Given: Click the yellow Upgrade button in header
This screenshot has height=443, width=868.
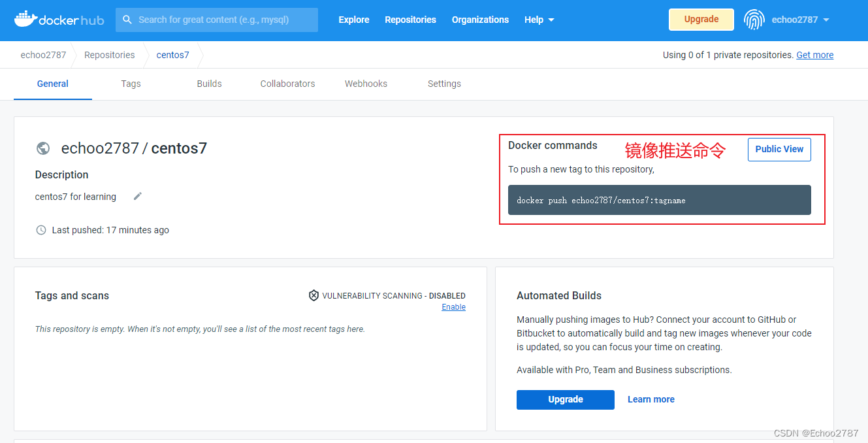Looking at the screenshot, I should pos(701,20).
